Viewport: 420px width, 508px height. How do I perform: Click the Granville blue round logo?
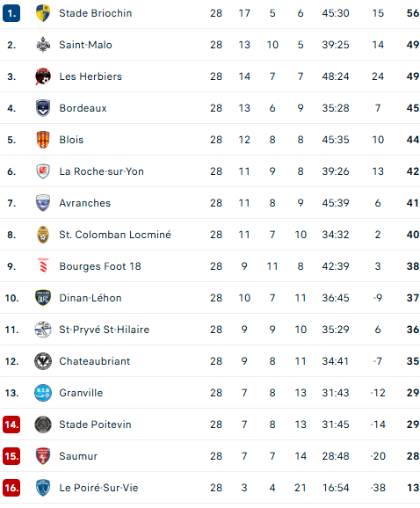tap(43, 393)
